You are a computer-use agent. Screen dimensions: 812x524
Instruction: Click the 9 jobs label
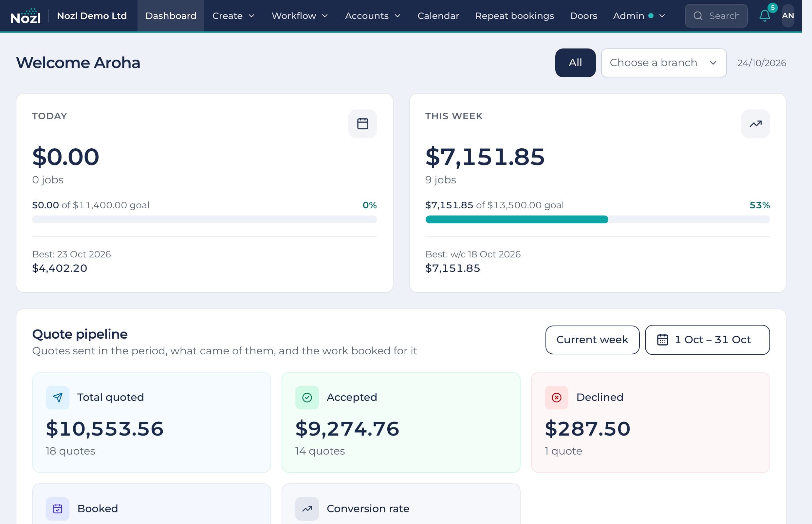coord(440,180)
